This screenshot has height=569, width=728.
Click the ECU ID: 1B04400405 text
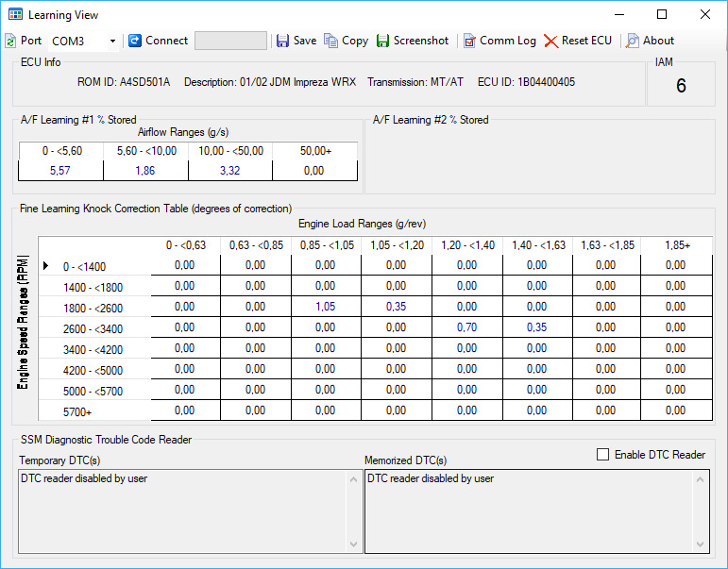526,82
